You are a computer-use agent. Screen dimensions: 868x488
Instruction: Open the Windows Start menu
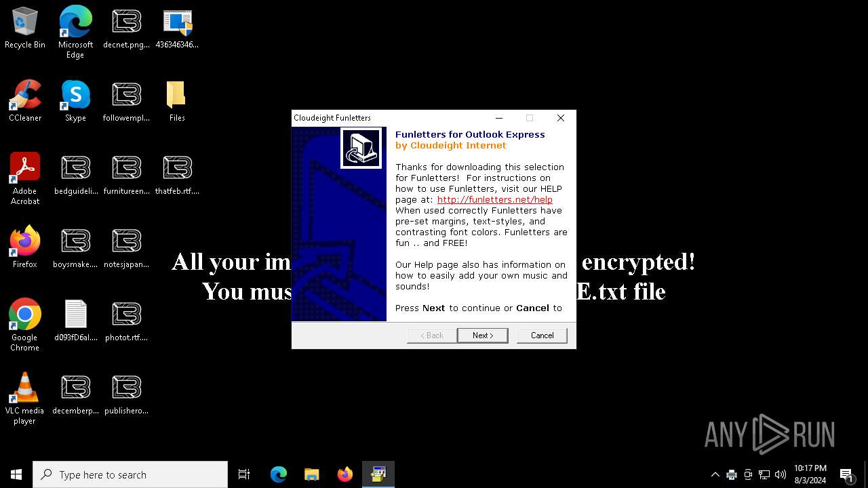point(16,474)
